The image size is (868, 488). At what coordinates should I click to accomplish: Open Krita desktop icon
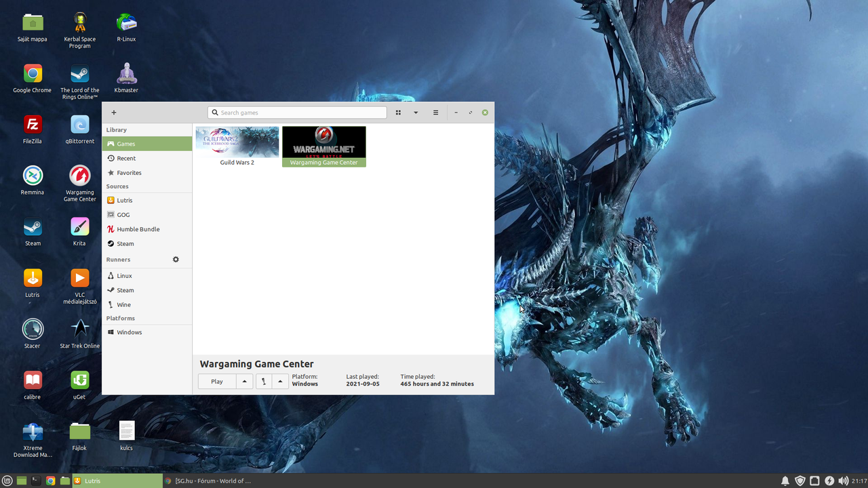[x=80, y=227]
